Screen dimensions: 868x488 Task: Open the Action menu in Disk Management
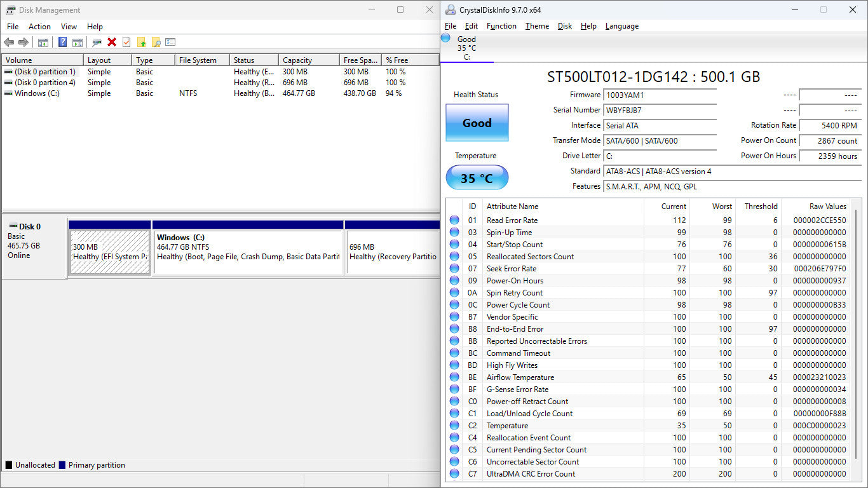39,27
